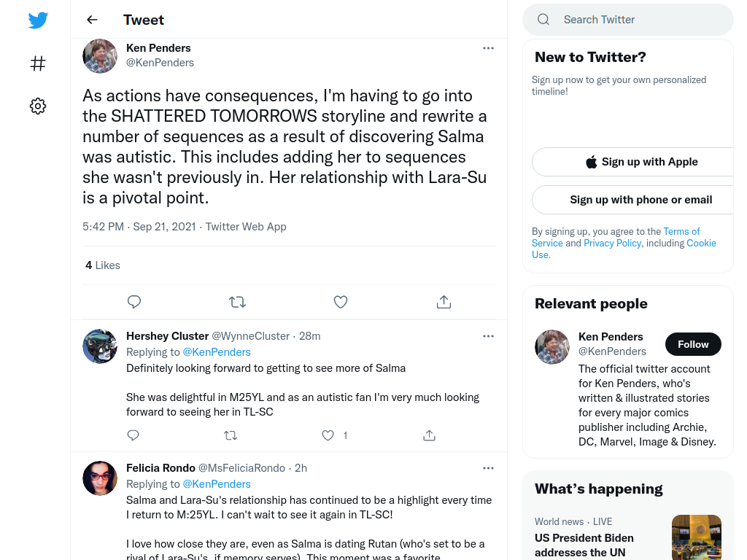Open more options on Ken Penders' tweet
Viewport: 747px width, 560px height.
pos(488,48)
